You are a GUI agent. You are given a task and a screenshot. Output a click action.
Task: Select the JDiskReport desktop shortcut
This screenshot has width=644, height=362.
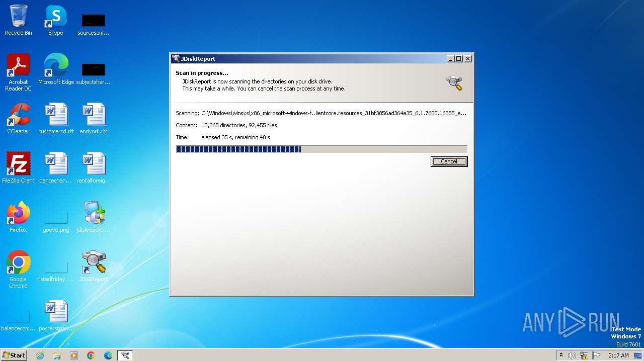(94, 266)
